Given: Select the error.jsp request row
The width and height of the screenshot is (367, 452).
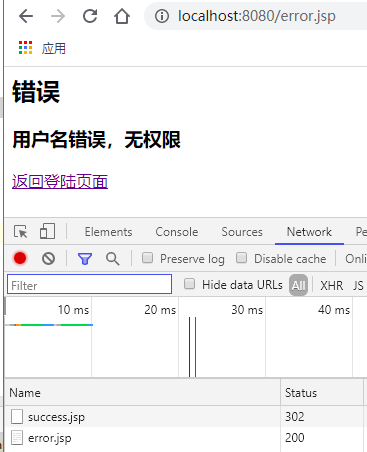Looking at the screenshot, I should point(186,438).
